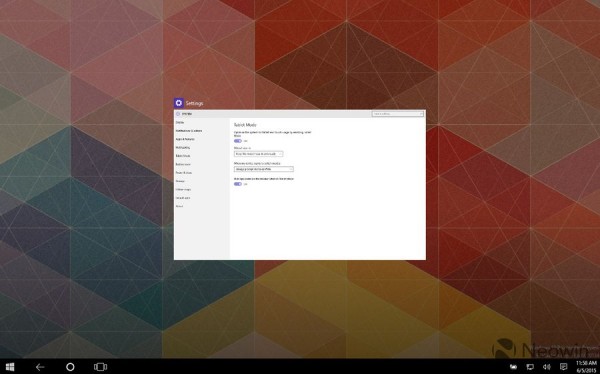Open the device switch modes prompt dropdown

click(x=264, y=169)
